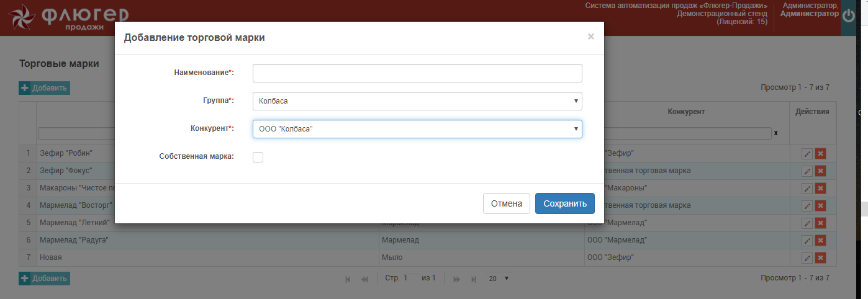Click edit icon in row 7 Новая
Screen dimensions: 868x299
pyautogui.click(x=807, y=257)
